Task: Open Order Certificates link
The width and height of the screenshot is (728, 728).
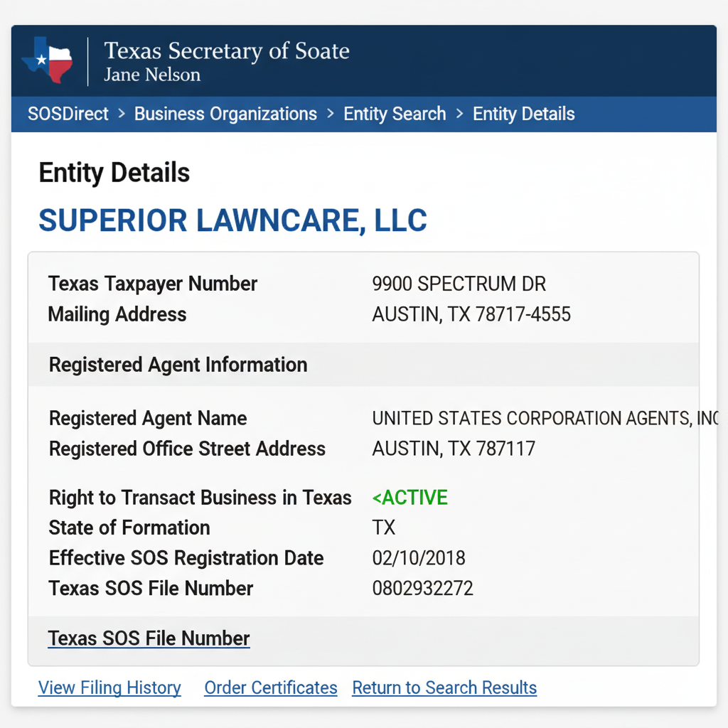Action: pyautogui.click(x=271, y=687)
